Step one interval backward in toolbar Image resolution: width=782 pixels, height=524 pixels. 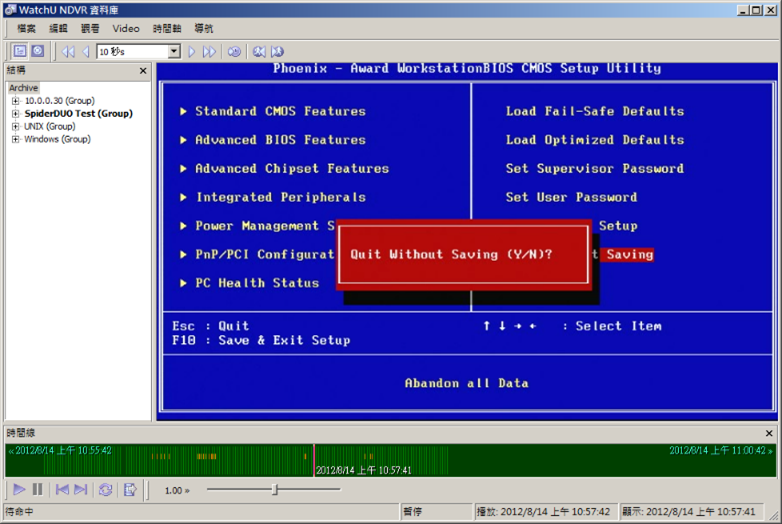[x=86, y=51]
